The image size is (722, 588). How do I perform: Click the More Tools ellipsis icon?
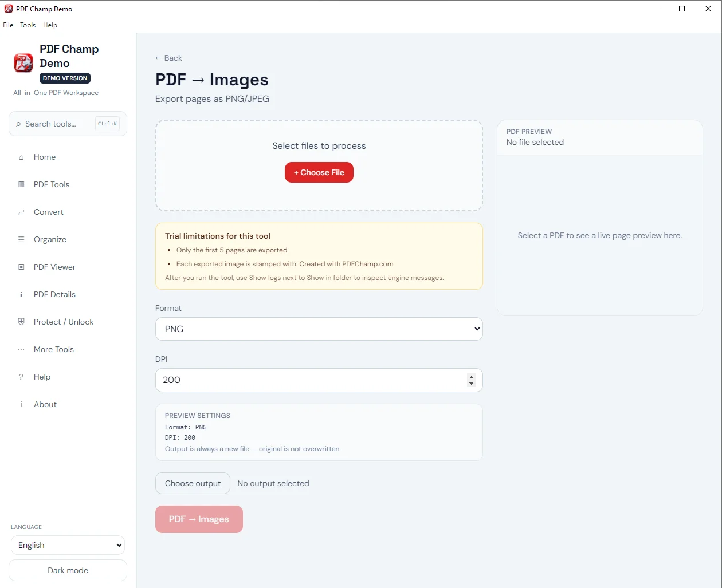pyautogui.click(x=21, y=350)
